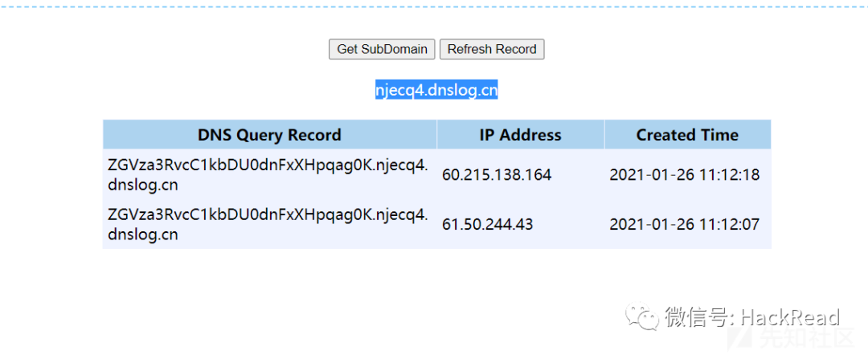Click created time 2021-01-26 11:12:07
Screen dimensions: 868x355
tap(684, 225)
